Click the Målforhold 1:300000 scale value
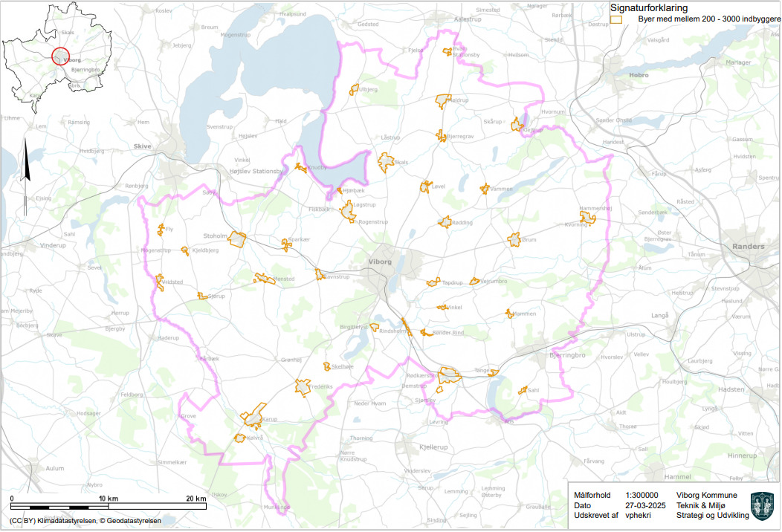782x532 pixels. coord(642,496)
